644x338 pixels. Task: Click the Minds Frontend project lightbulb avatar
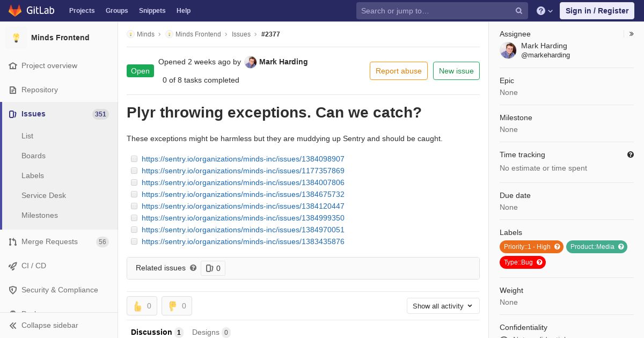[16, 38]
